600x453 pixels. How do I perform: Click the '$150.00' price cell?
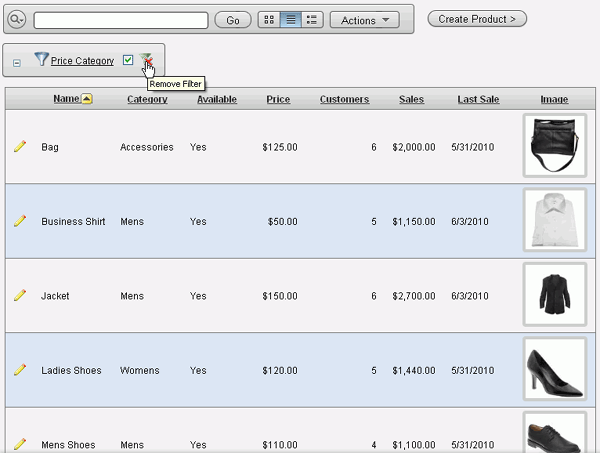280,296
